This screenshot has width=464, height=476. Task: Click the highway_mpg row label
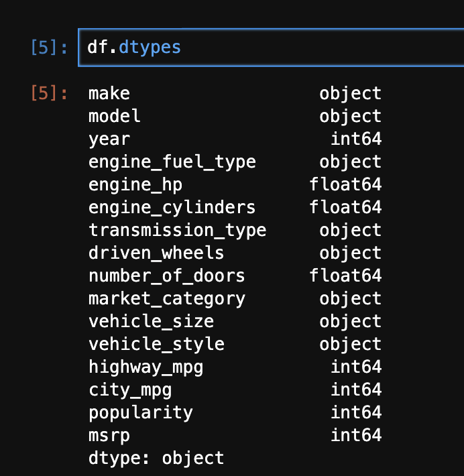coord(146,367)
